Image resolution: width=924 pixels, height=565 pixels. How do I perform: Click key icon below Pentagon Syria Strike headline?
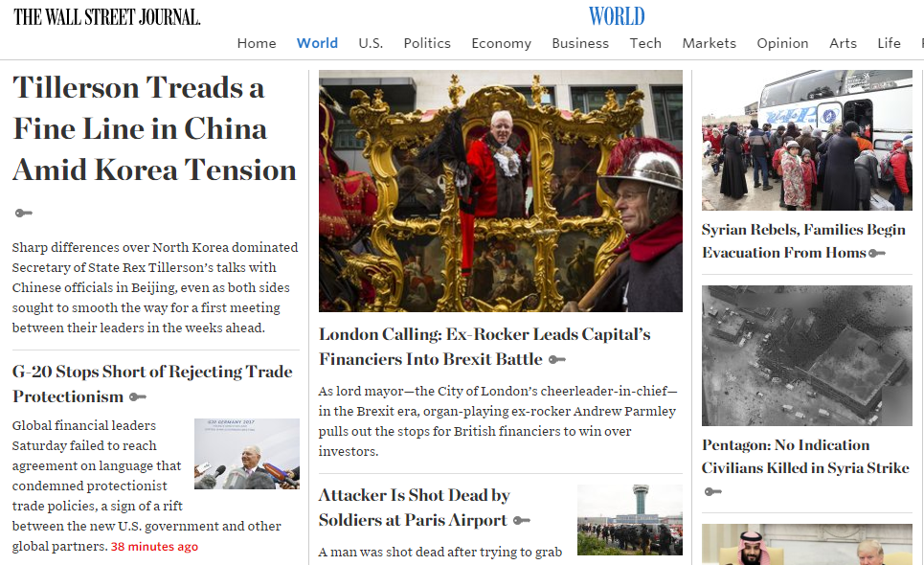pyautogui.click(x=713, y=491)
